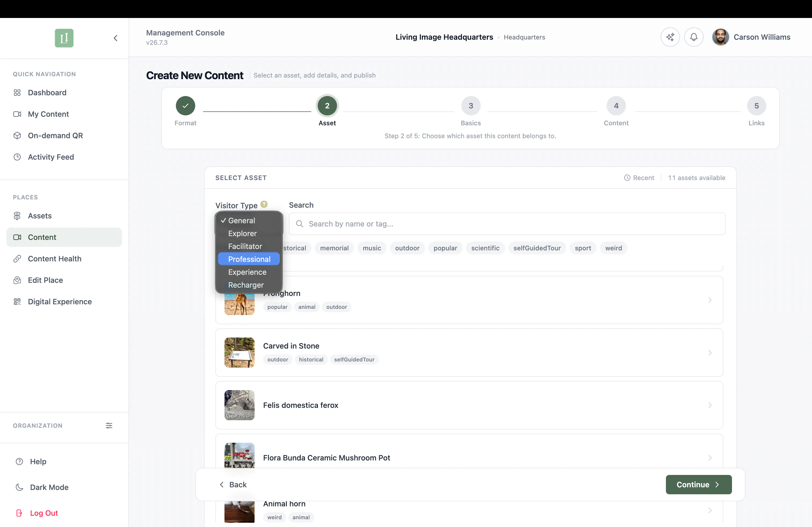Select the Carved in Stone asset
812x527 pixels.
coord(469,353)
